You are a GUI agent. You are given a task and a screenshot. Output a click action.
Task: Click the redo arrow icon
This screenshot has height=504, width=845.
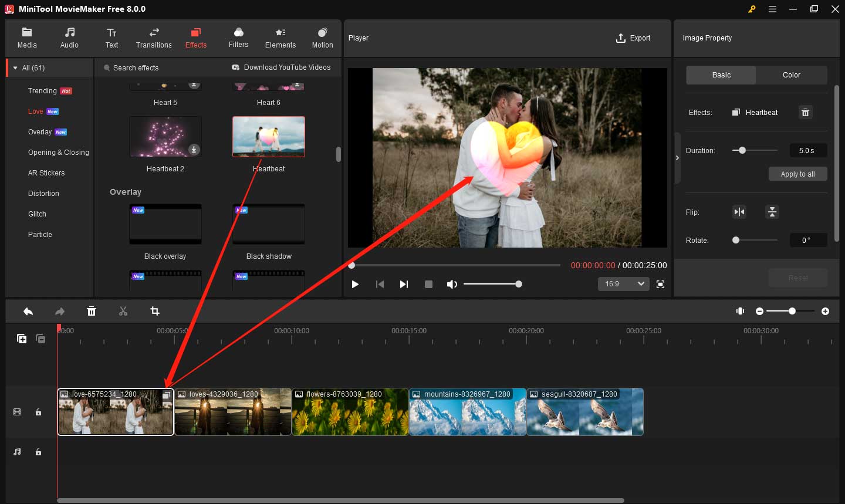coord(60,312)
